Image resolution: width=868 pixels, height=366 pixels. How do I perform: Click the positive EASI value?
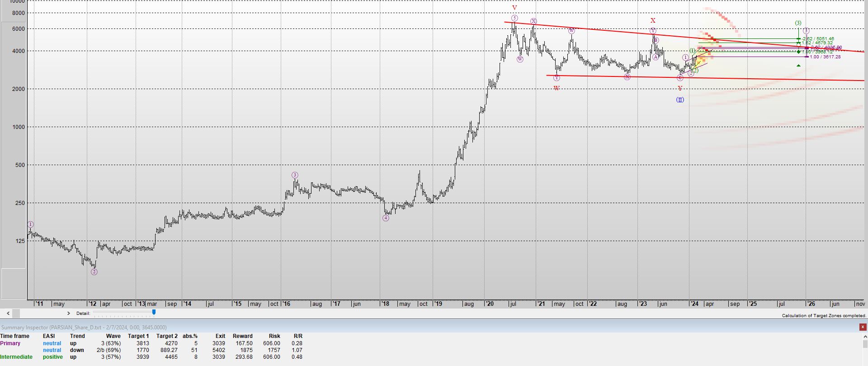(53, 357)
